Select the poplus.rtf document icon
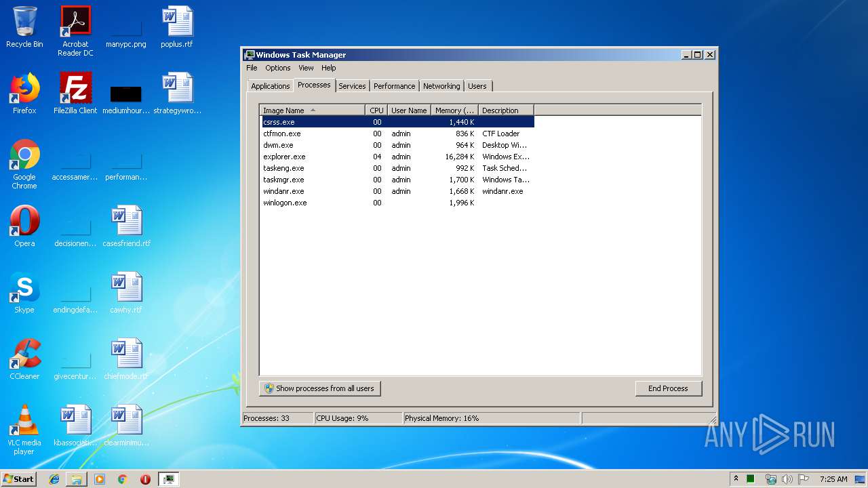 [x=177, y=27]
